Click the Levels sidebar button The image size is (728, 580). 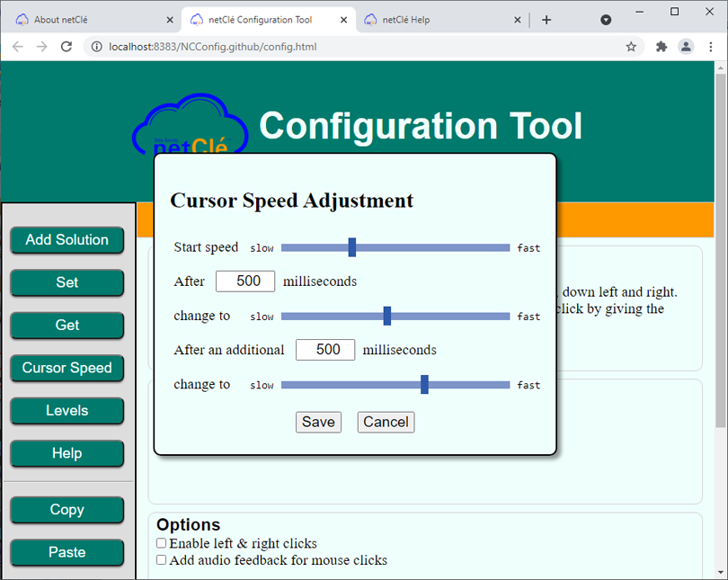click(x=67, y=411)
